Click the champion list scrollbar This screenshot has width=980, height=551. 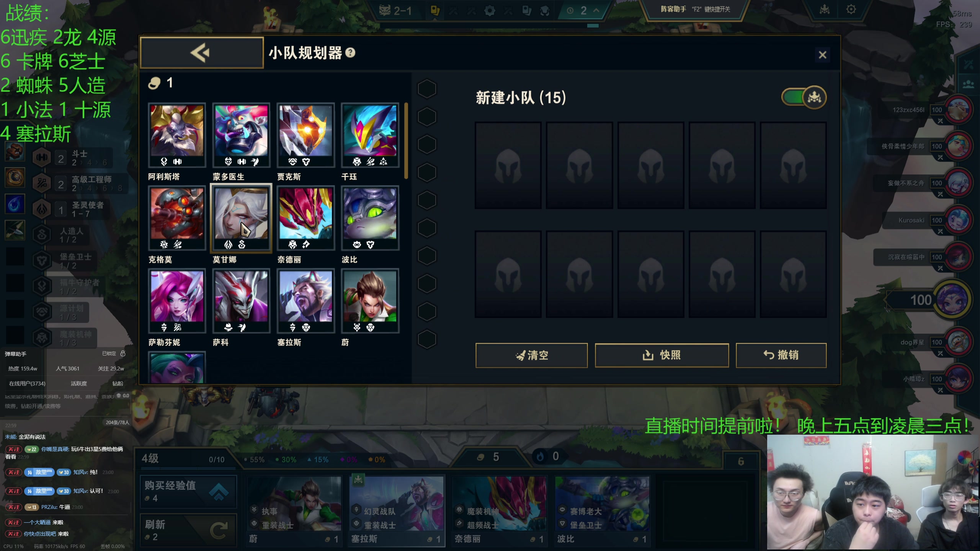tap(406, 140)
